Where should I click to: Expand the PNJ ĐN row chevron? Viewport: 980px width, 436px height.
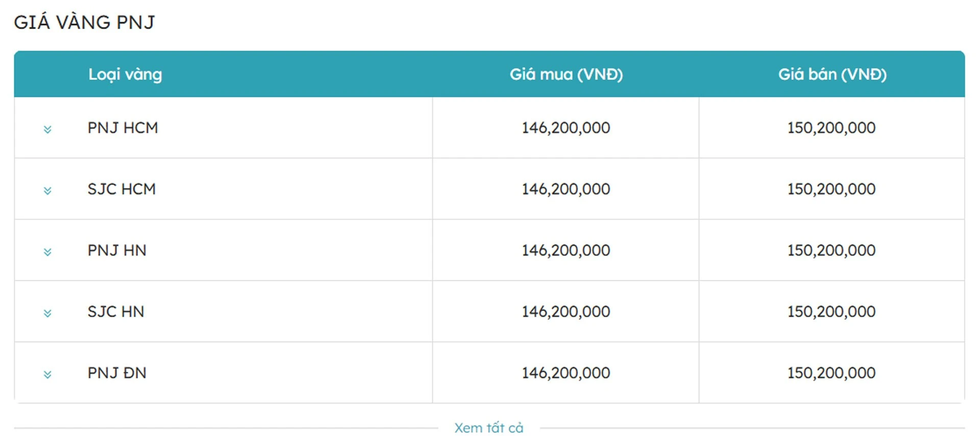(x=47, y=374)
